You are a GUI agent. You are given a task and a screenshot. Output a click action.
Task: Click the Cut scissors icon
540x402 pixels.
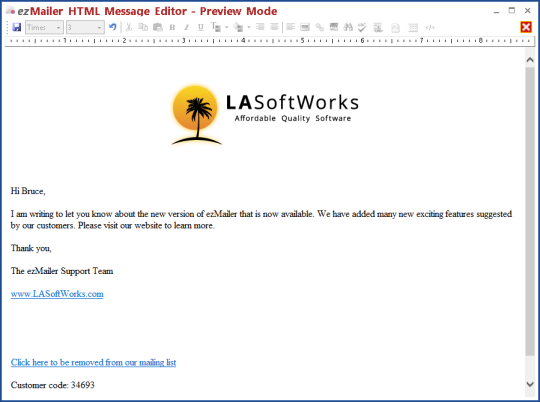(x=129, y=27)
